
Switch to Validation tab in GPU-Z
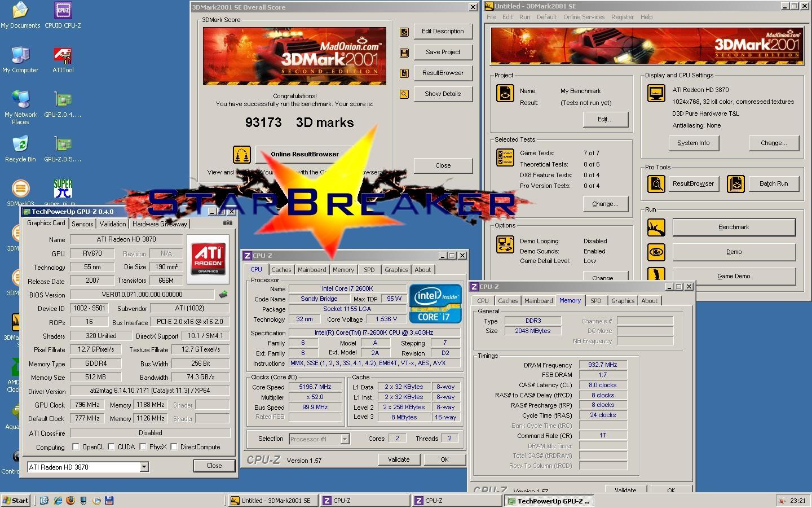point(113,224)
